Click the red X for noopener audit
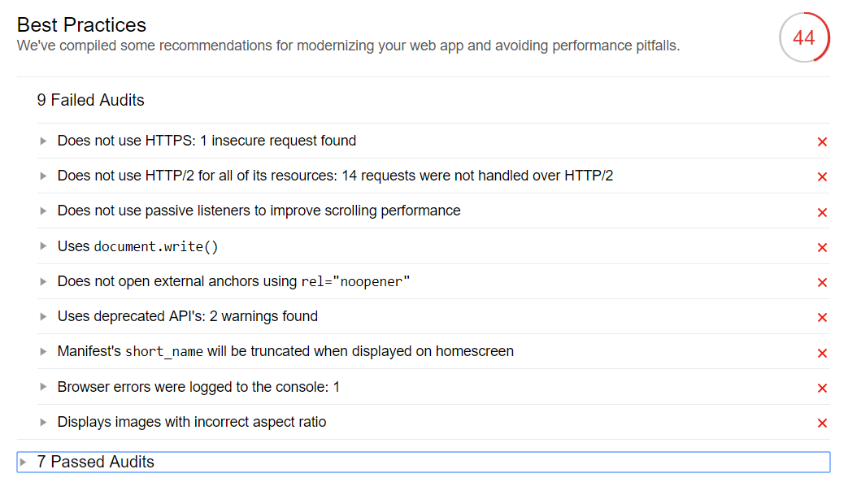This screenshot has width=848, height=504. coord(822,283)
